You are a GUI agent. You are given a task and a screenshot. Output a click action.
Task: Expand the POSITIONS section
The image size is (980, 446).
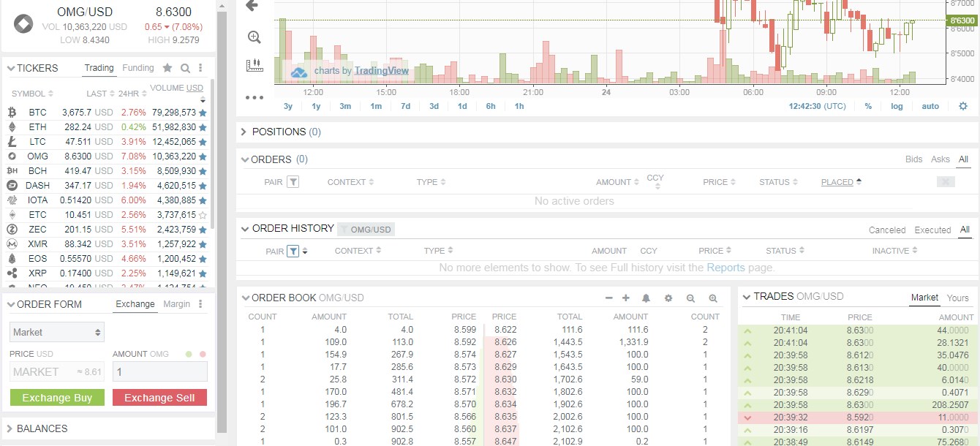click(242, 132)
